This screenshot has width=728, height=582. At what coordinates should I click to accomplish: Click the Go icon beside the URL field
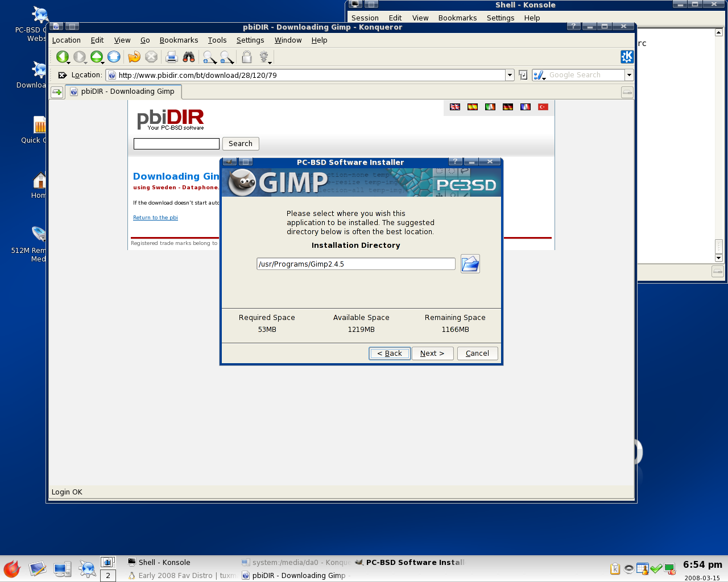(523, 75)
